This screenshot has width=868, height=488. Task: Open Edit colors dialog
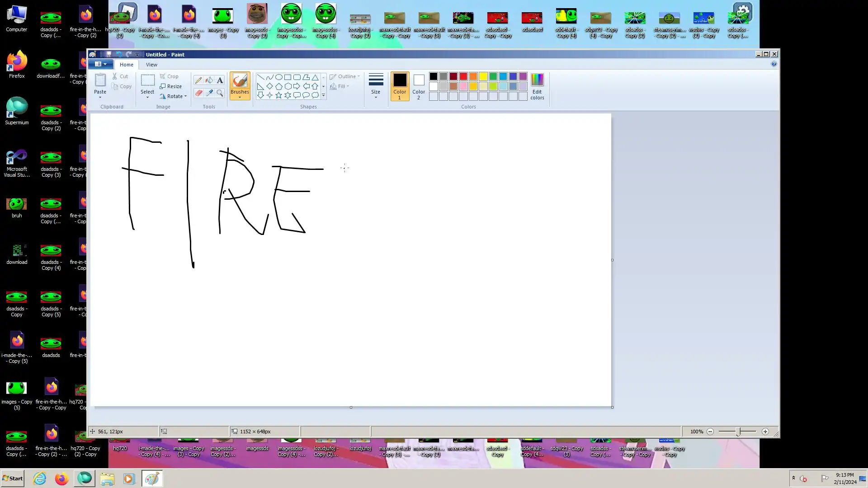click(537, 86)
